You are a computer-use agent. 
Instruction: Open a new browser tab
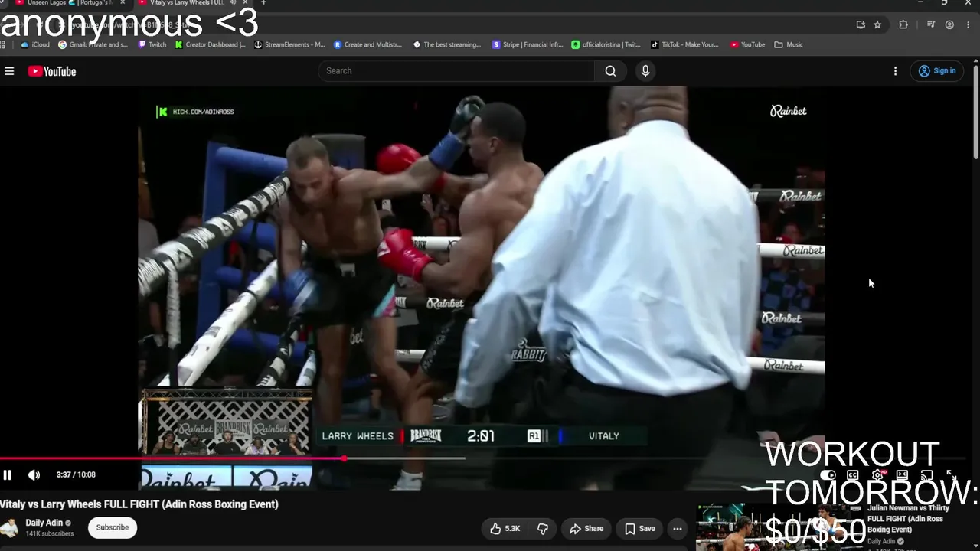263,3
